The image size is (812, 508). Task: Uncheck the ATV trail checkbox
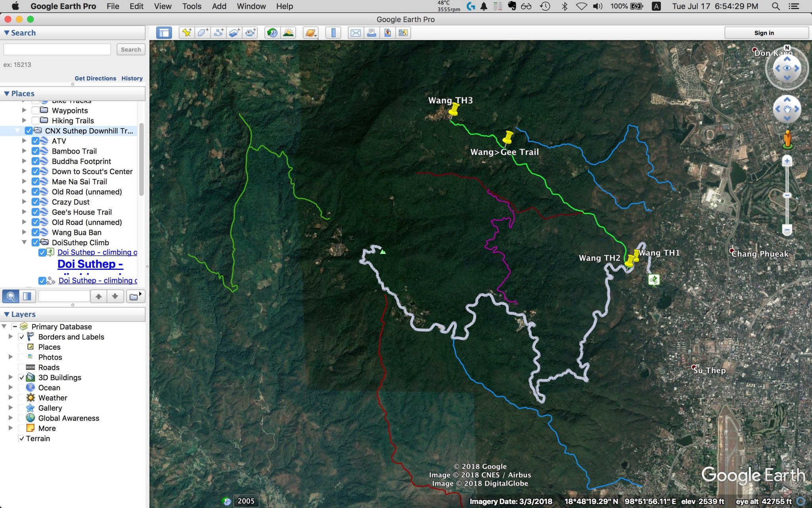pyautogui.click(x=35, y=141)
